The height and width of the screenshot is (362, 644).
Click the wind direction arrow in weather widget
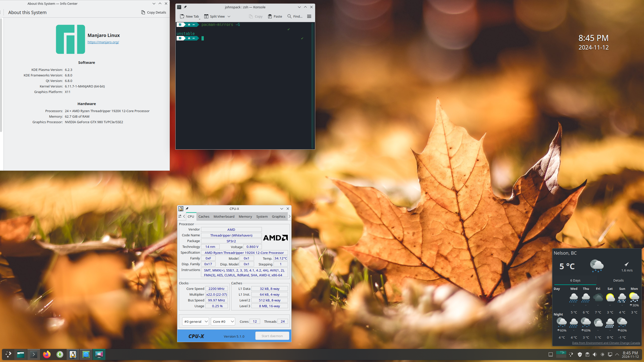coord(626,264)
